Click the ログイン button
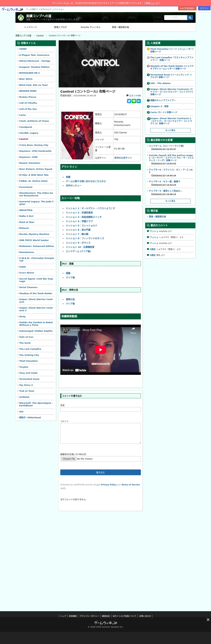This screenshot has width=211, height=644. 204,8
